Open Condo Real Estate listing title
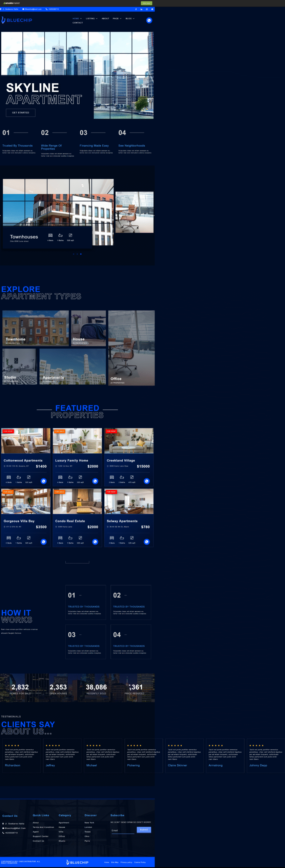 pos(70,521)
